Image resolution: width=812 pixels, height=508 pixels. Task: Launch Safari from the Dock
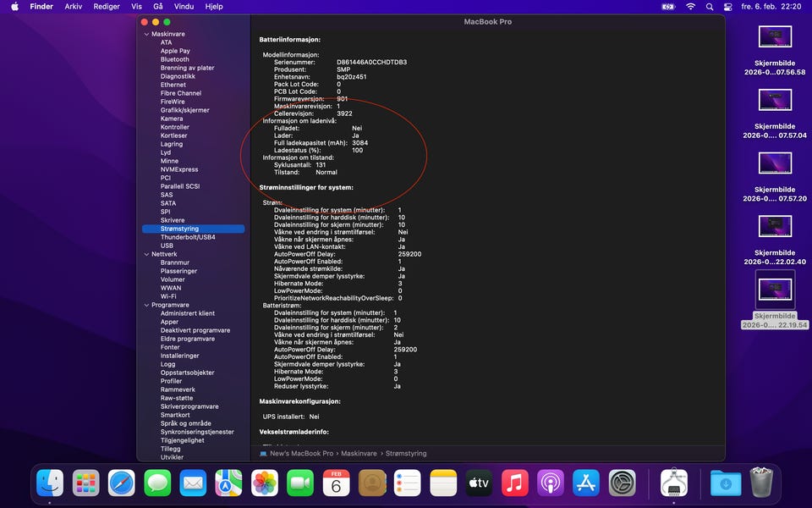pos(122,483)
